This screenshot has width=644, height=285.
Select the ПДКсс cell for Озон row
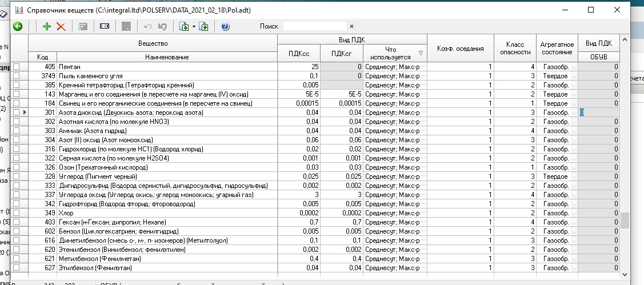point(299,167)
